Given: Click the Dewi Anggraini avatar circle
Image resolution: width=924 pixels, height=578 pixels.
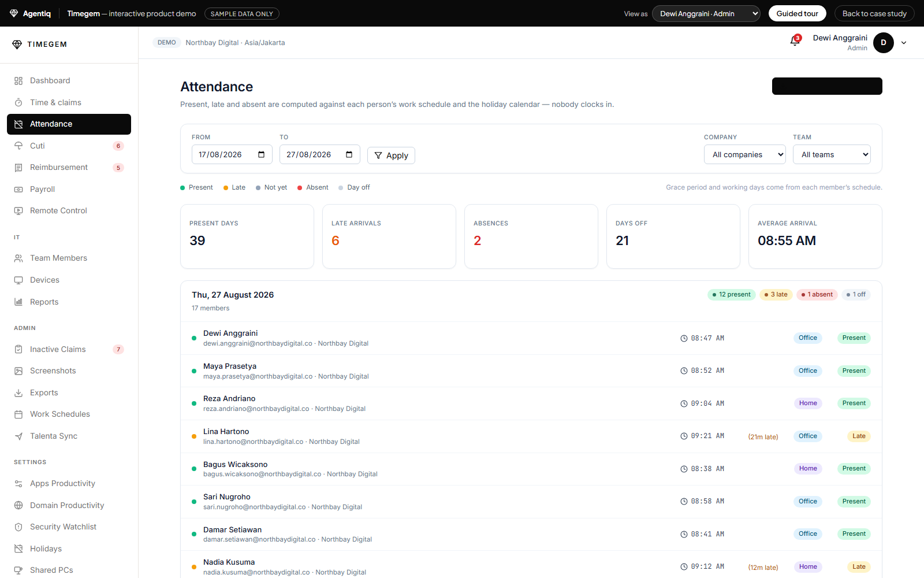Looking at the screenshot, I should coord(884,43).
